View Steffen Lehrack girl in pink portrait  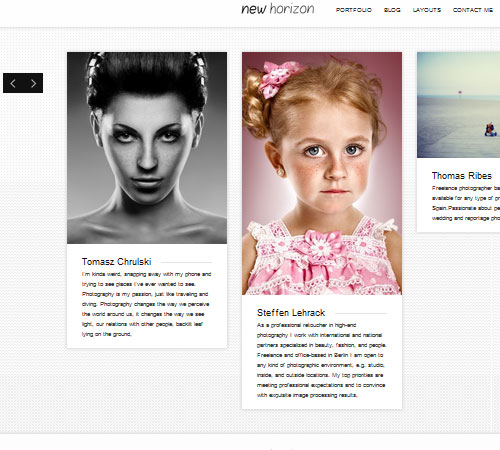coord(322,173)
